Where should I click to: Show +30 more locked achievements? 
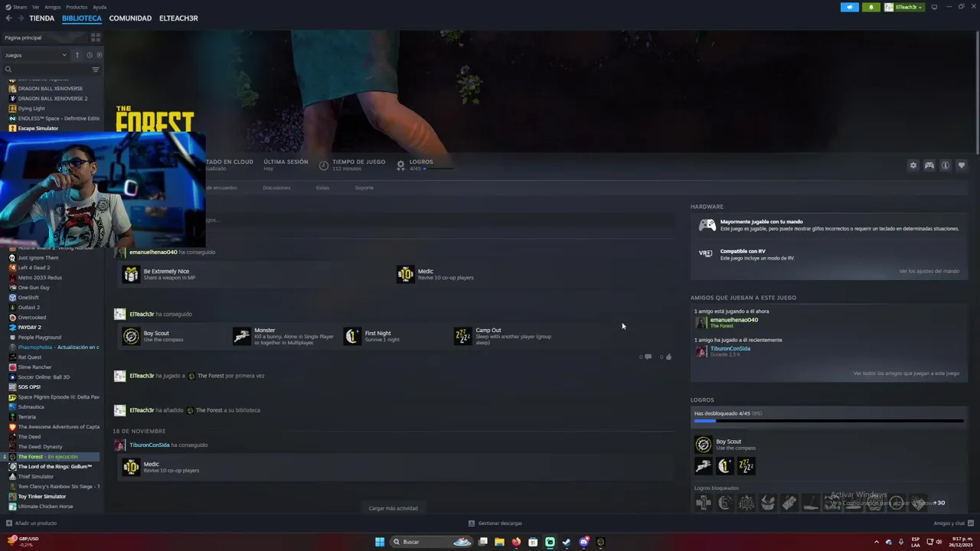939,503
